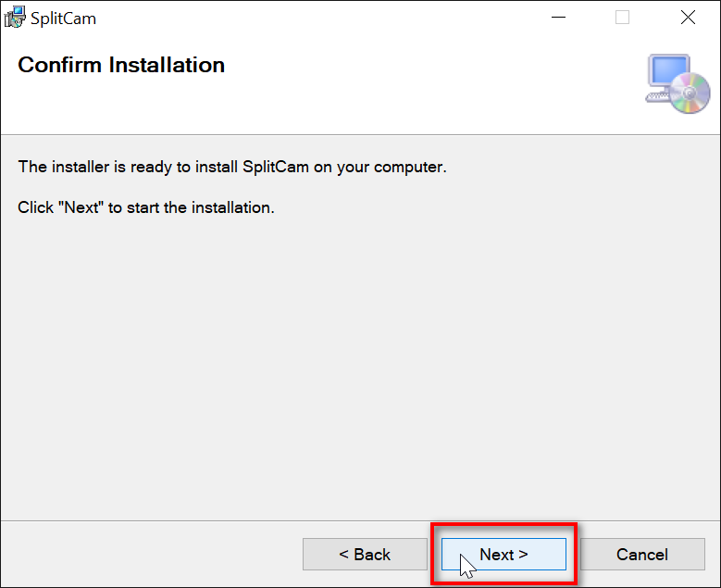Click the blank gray body of the dialog
The width and height of the screenshot is (721, 588).
pos(361,368)
